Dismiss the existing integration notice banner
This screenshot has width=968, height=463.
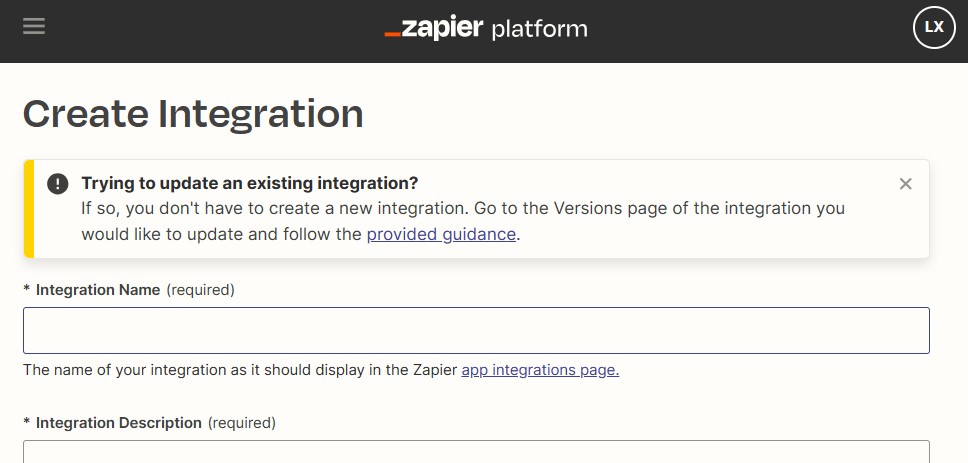pos(905,184)
